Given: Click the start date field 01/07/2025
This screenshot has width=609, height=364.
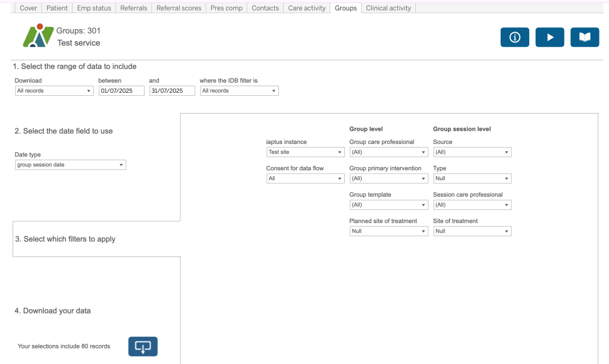Looking at the screenshot, I should click(x=121, y=91).
